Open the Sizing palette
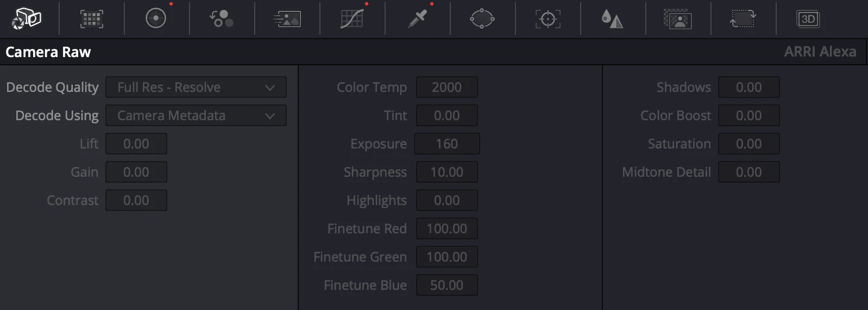This screenshot has height=310, width=868. (x=743, y=19)
